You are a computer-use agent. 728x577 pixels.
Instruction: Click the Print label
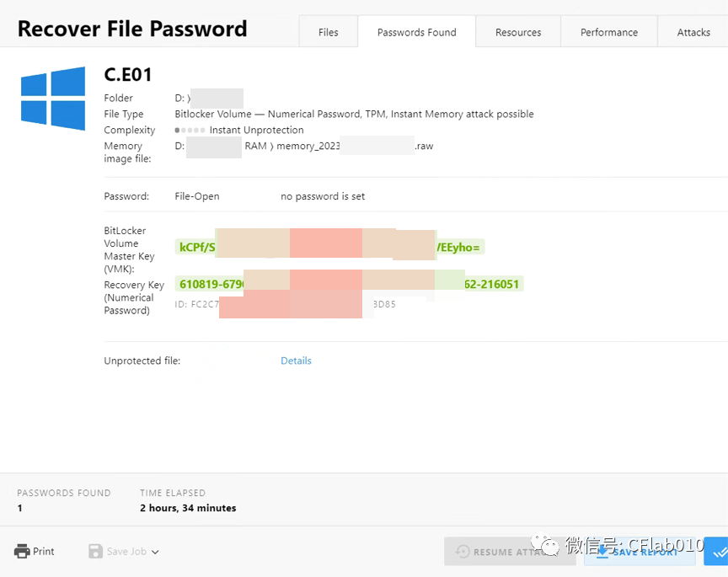coord(44,551)
